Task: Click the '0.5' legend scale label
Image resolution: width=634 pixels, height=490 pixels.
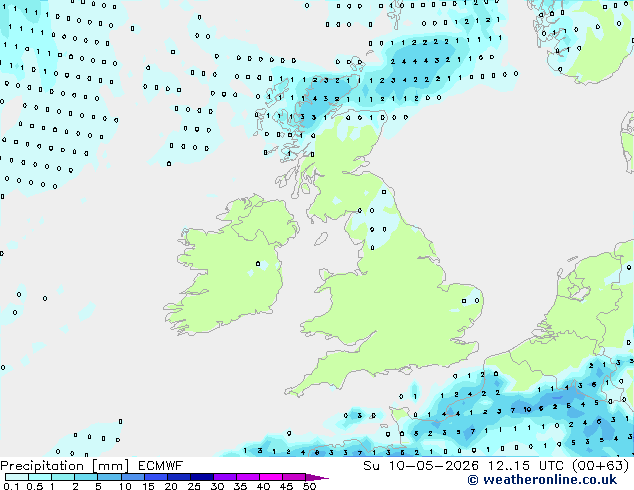Action: [x=34, y=486]
